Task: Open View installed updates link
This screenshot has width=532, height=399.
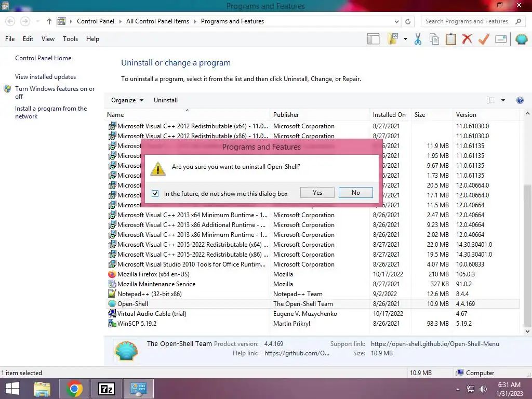Action: click(x=46, y=77)
